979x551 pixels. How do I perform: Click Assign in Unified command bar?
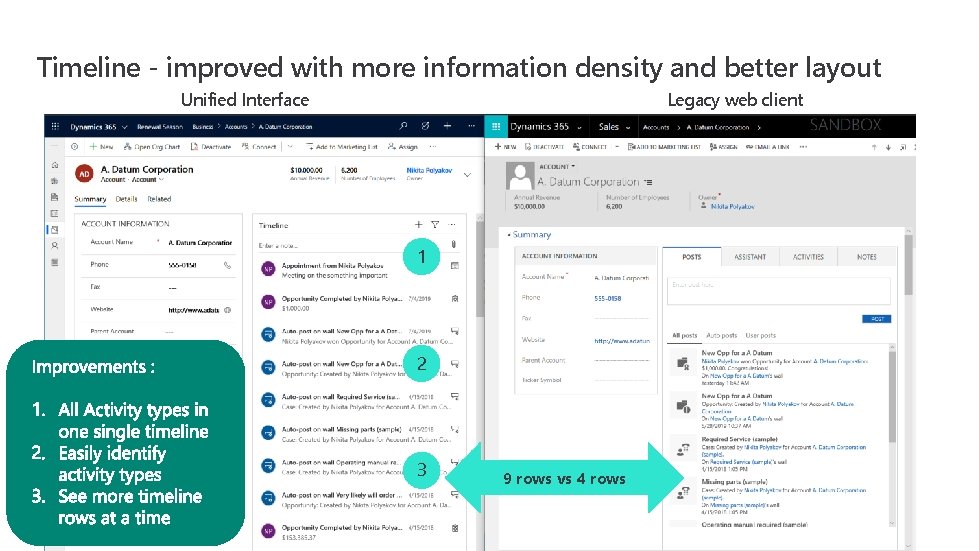point(403,147)
